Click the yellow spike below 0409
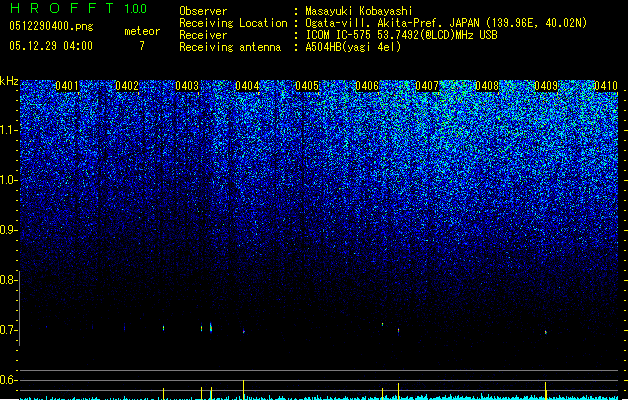Image resolution: width=629 pixels, height=400 pixels. click(546, 390)
